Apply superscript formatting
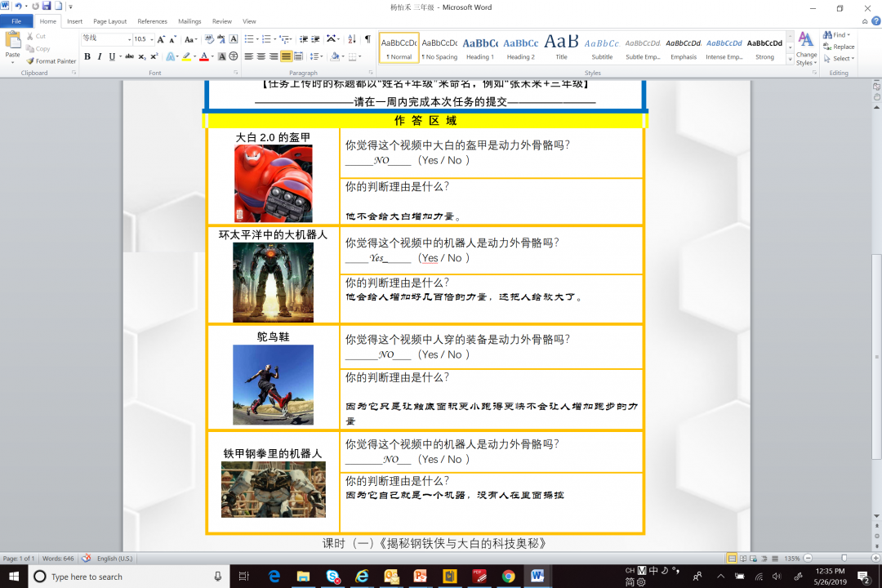The width and height of the screenshot is (882, 588). point(154,56)
